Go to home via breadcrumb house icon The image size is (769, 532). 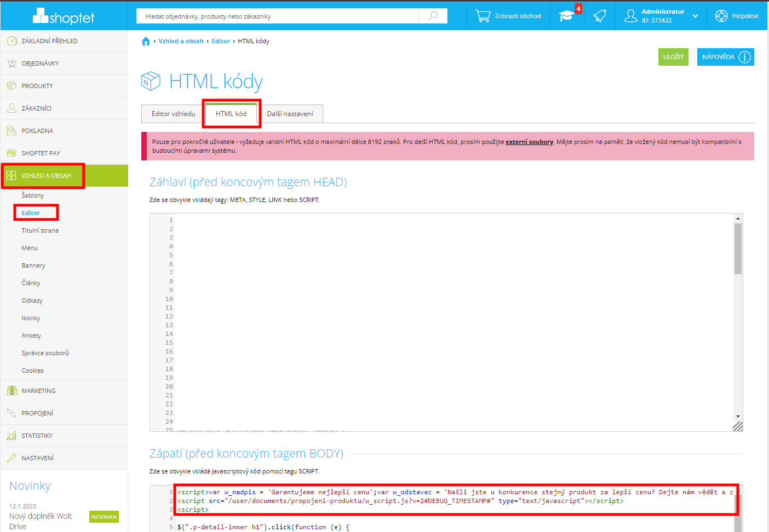(146, 41)
